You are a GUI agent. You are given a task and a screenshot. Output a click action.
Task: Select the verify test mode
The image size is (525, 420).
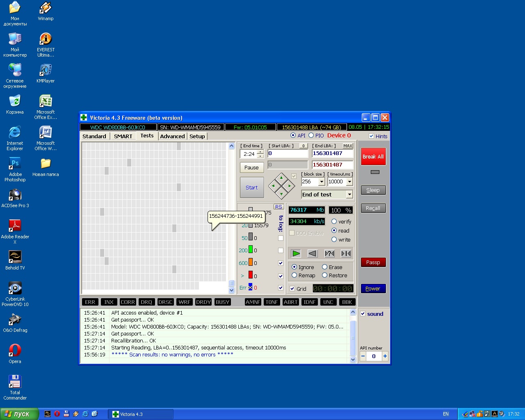coord(334,221)
